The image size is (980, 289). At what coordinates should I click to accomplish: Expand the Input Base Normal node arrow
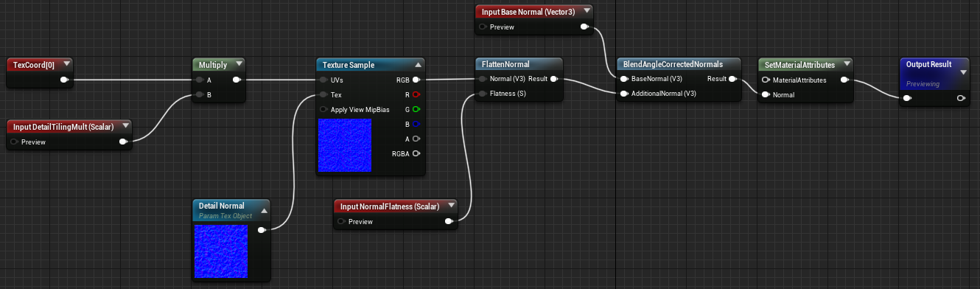coord(587,11)
